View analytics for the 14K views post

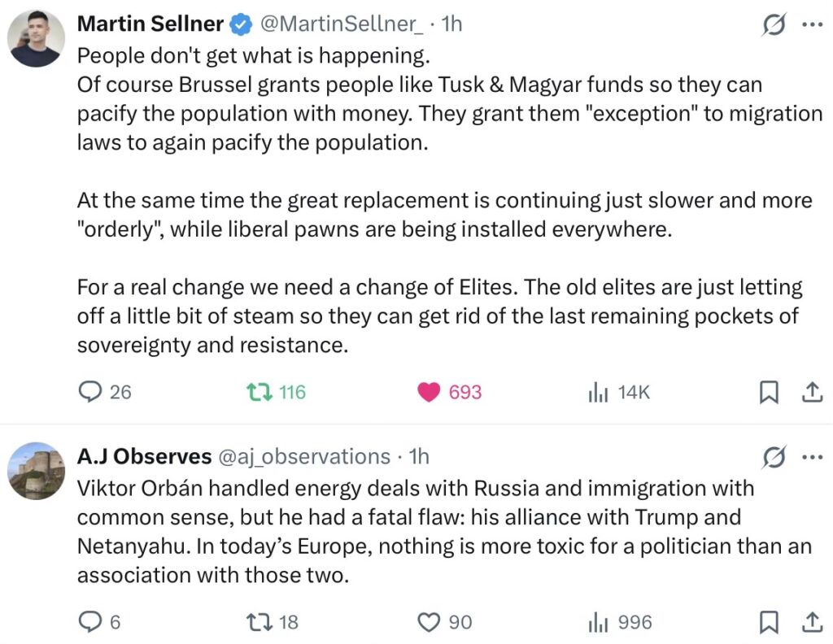click(599, 393)
